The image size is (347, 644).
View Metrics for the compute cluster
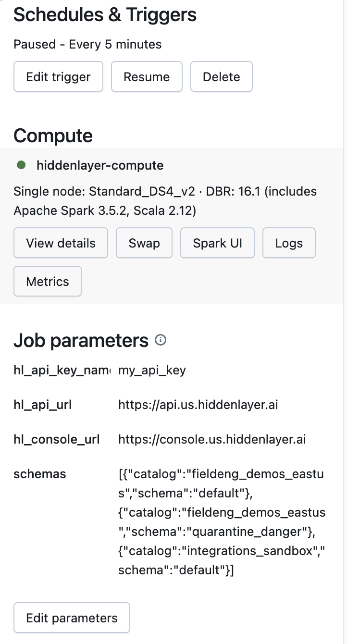point(47,281)
